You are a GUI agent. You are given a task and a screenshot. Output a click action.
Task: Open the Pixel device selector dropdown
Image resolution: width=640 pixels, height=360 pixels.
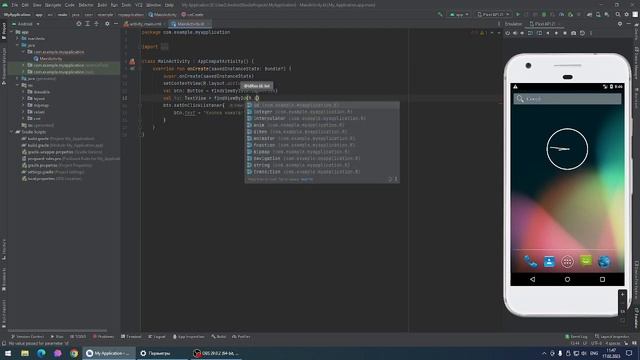pyautogui.click(x=493, y=14)
